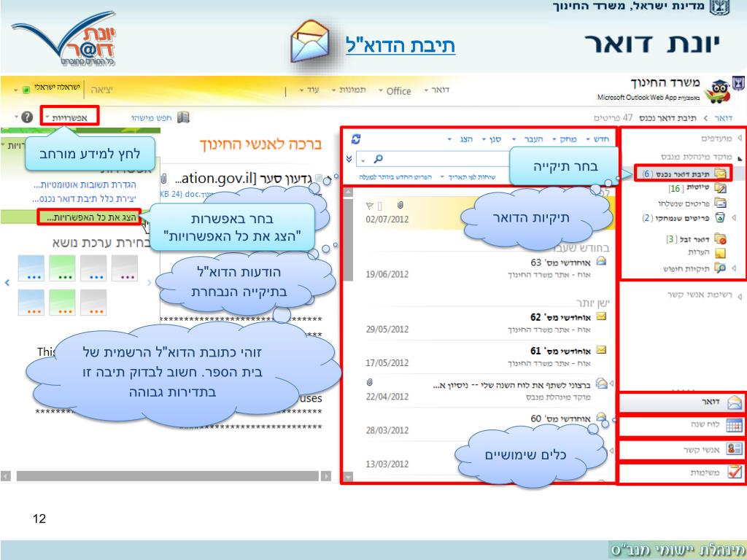Open the search scope dropdown arrow

tap(363, 160)
